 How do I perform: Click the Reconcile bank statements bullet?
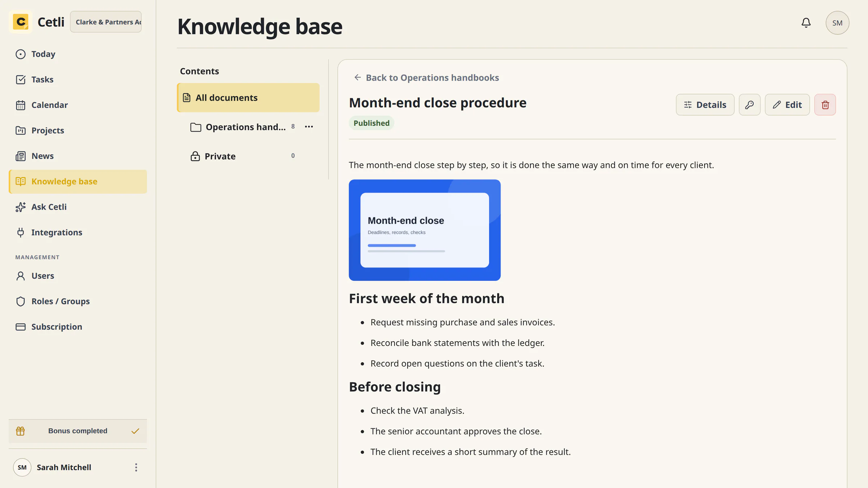[457, 343]
